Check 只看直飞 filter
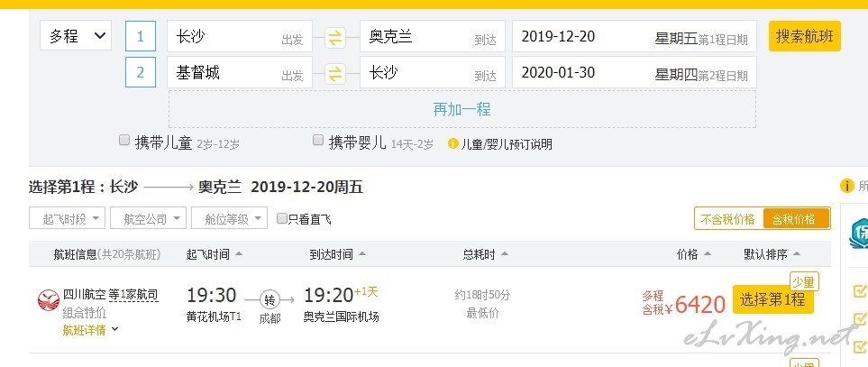The width and height of the screenshot is (868, 367). coord(282,218)
